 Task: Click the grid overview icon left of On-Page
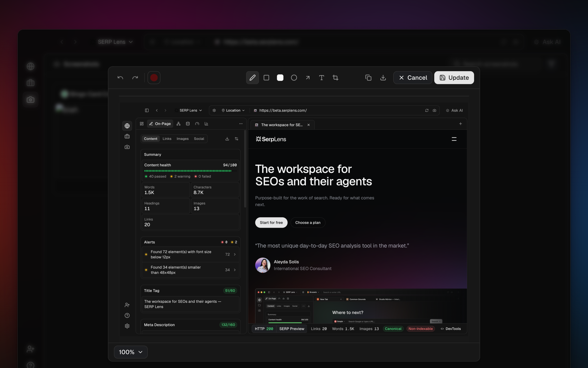pos(142,124)
